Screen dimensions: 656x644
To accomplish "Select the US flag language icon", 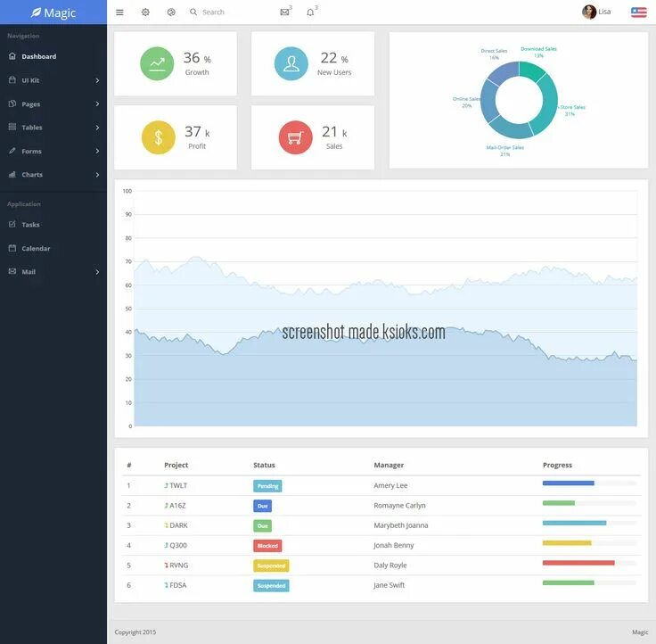I will 638,12.
